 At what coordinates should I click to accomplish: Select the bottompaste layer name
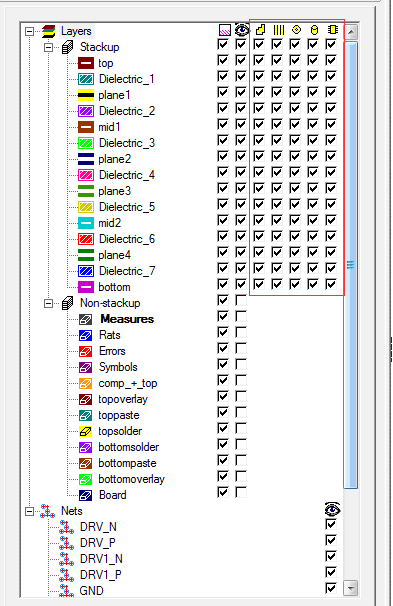(127, 463)
